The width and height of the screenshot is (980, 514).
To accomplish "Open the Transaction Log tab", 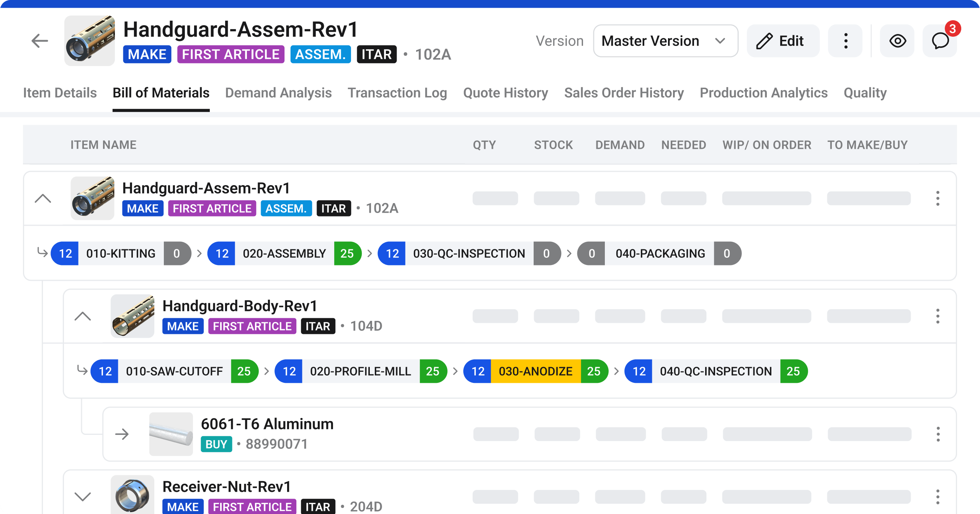I will 397,93.
